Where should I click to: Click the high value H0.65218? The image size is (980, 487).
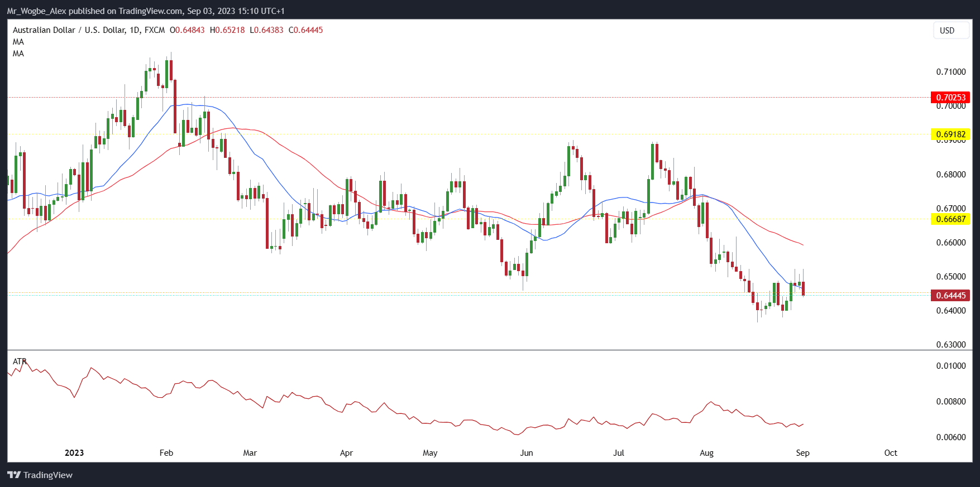point(227,30)
